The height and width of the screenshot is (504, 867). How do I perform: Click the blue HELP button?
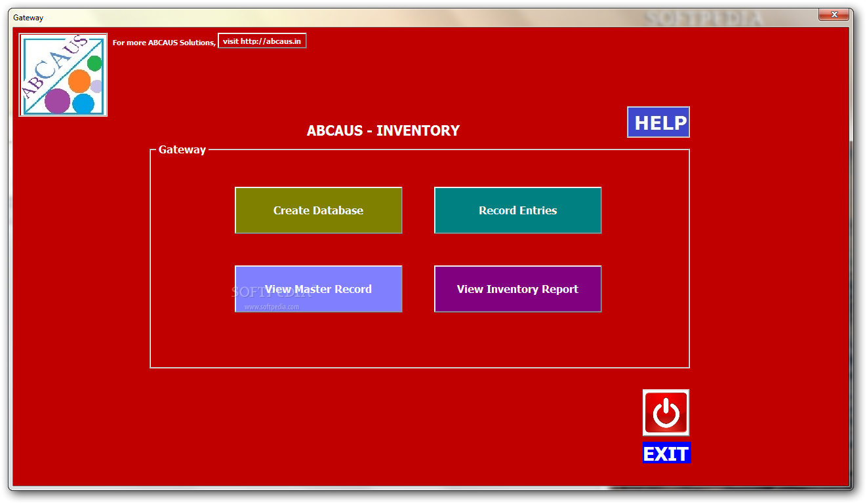pyautogui.click(x=658, y=123)
